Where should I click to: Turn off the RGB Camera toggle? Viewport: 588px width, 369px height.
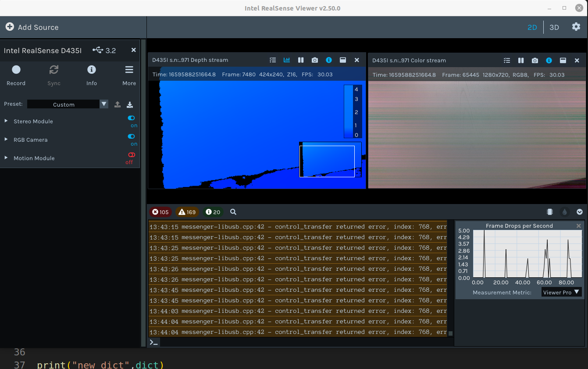tap(132, 136)
